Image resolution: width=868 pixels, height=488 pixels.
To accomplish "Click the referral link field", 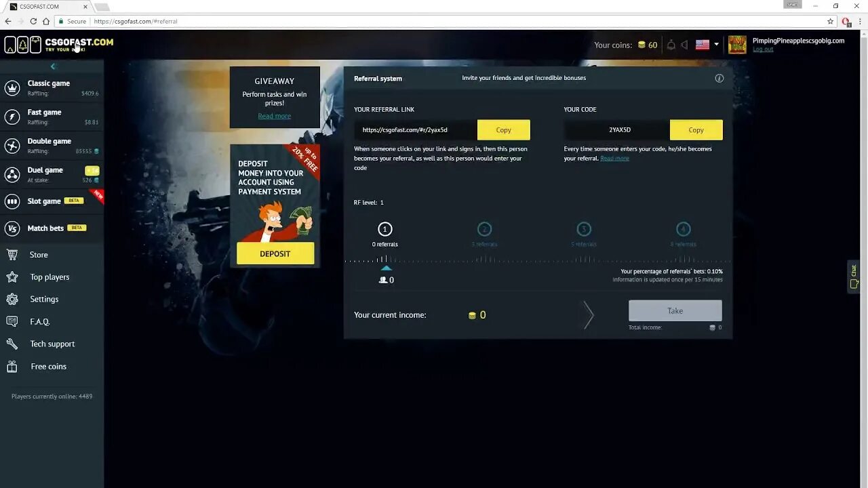I will 416,130.
